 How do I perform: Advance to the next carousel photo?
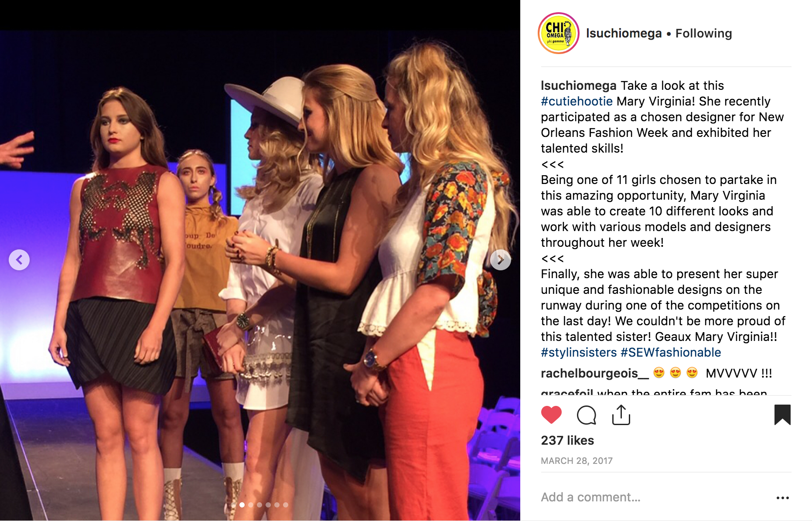tap(501, 260)
